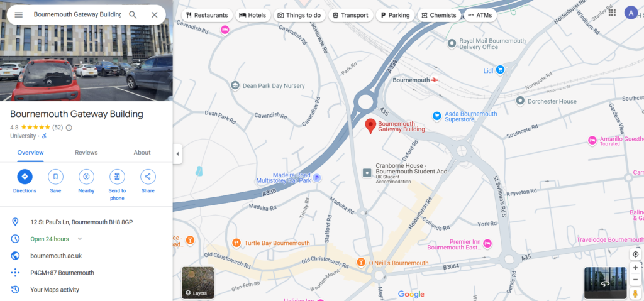Open the rating info icon

pyautogui.click(x=69, y=128)
